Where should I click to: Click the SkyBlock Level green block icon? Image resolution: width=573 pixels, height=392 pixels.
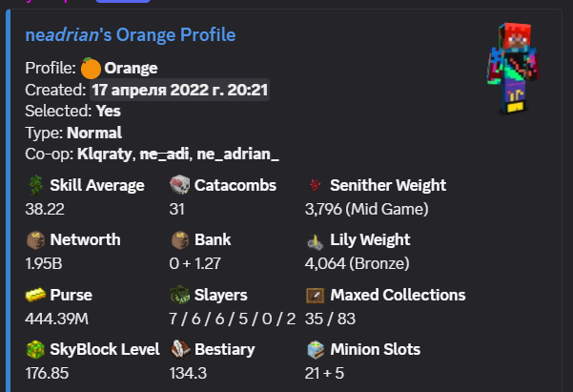pyautogui.click(x=35, y=349)
